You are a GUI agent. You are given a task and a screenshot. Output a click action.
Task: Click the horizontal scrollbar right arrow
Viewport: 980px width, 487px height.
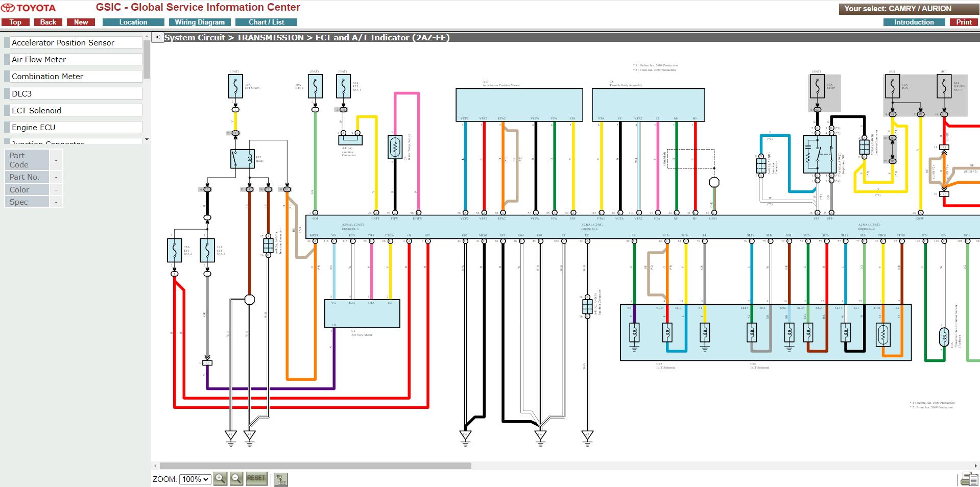click(x=976, y=466)
